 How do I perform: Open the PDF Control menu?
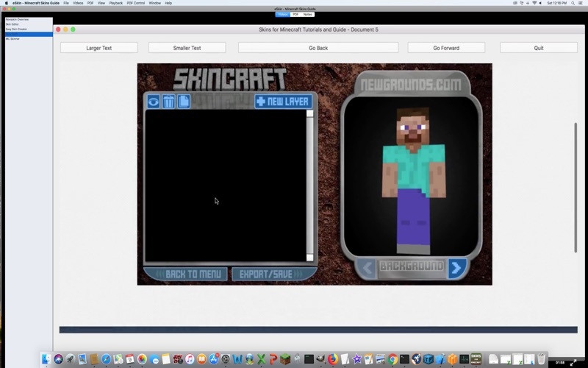(x=136, y=3)
